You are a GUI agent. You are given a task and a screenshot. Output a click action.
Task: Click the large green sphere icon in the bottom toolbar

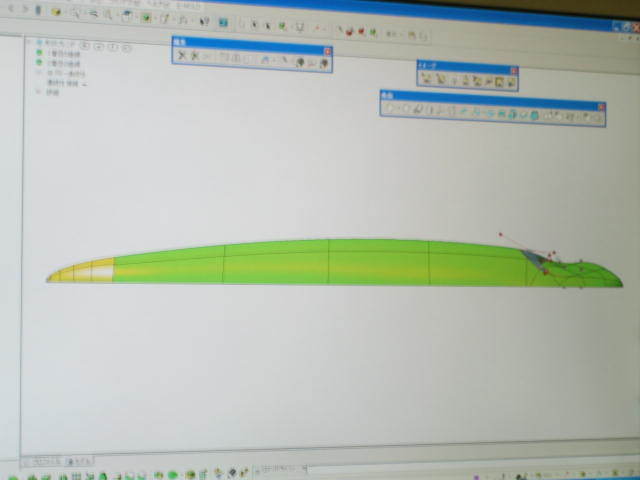click(x=173, y=475)
